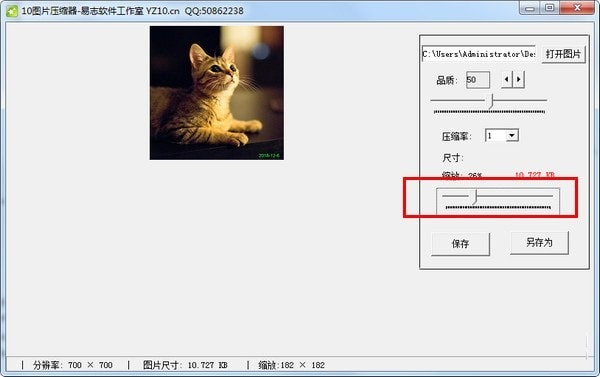Increase quality with the right arrow stepper
Screen dimensions: 600x377
(x=518, y=80)
